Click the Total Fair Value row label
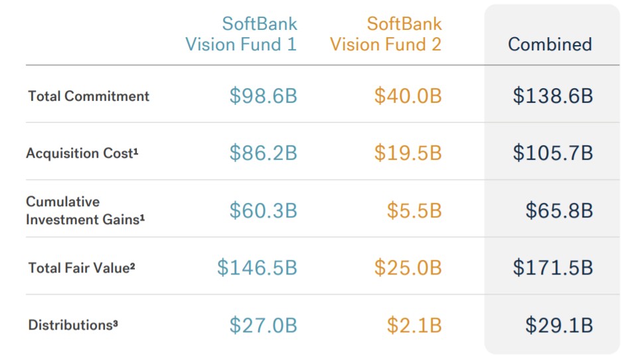 pyautogui.click(x=82, y=268)
